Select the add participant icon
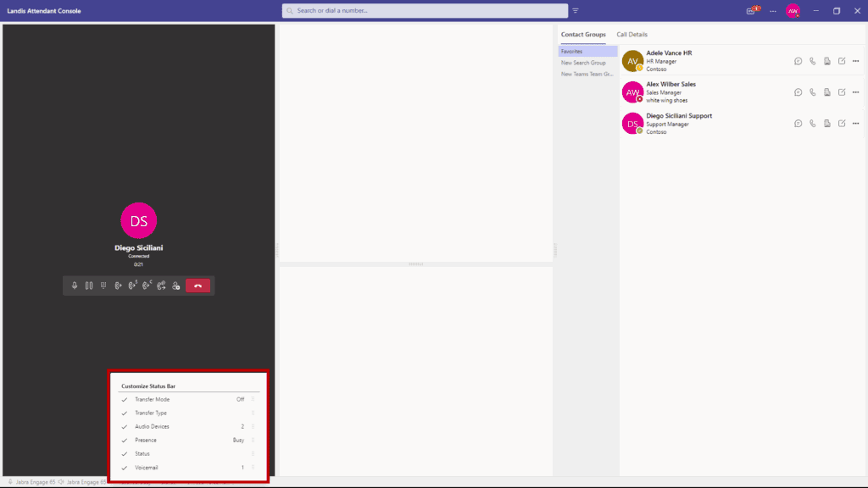The width and height of the screenshot is (868, 488). coord(175,286)
